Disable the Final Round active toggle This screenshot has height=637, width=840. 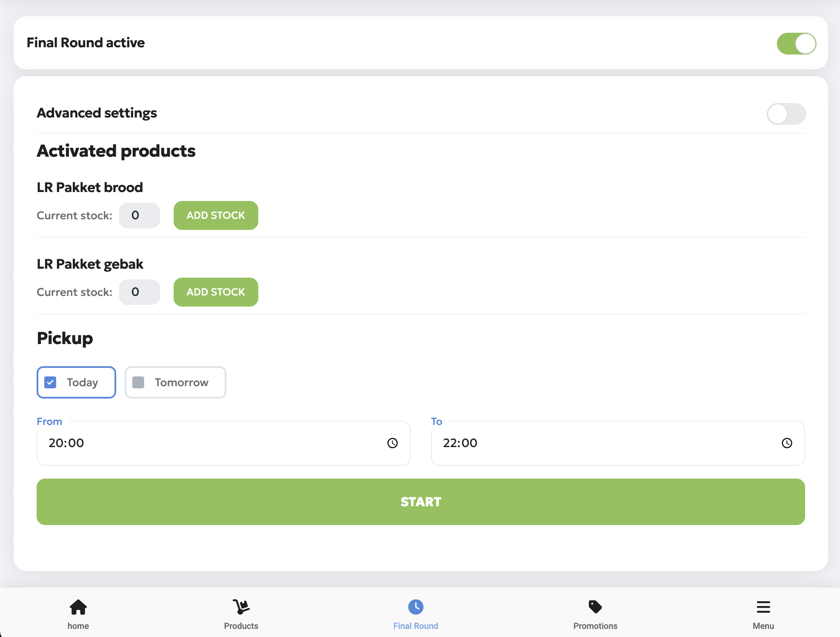[x=796, y=43]
